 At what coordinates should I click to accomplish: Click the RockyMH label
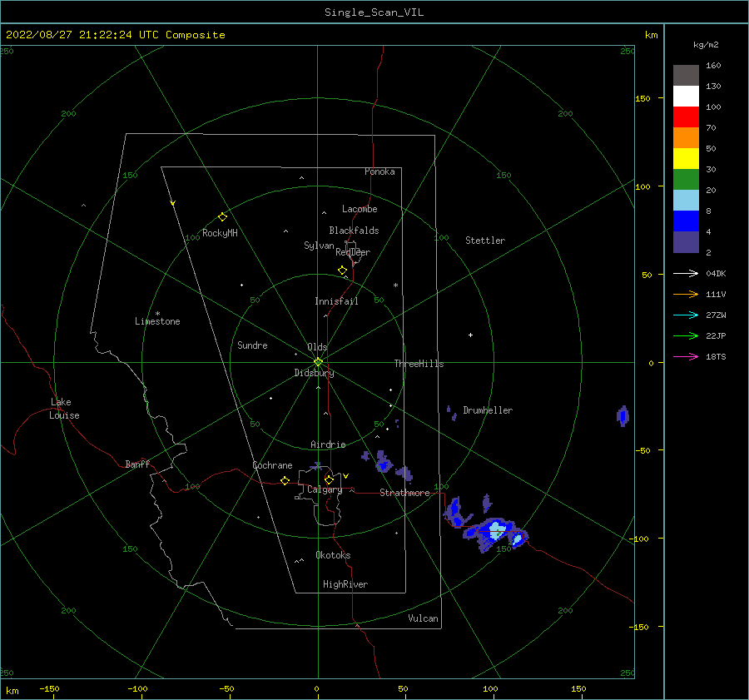(220, 233)
